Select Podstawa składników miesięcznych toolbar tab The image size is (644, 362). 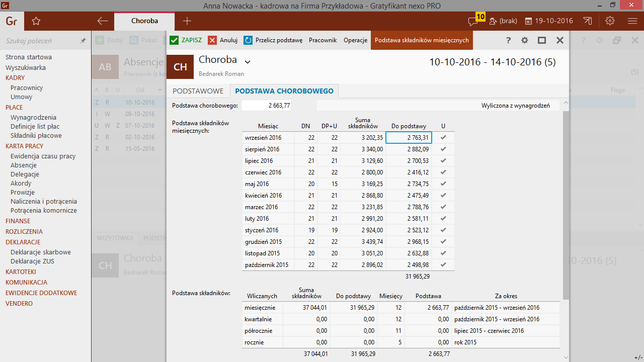pos(422,40)
